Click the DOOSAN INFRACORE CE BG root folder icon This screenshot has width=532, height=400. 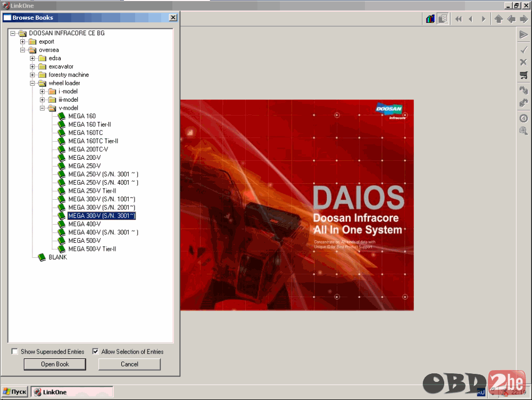click(x=22, y=33)
